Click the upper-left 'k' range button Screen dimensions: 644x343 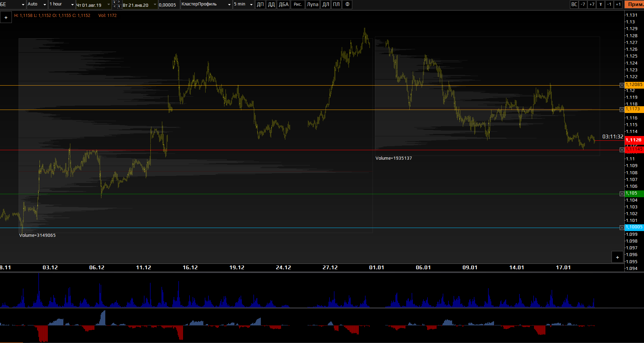(115, 2)
